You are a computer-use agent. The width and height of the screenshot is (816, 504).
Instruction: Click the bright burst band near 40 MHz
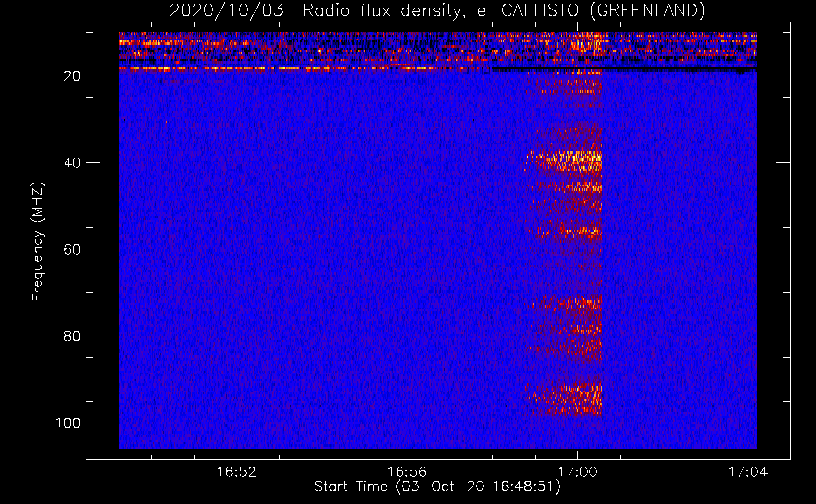565,161
